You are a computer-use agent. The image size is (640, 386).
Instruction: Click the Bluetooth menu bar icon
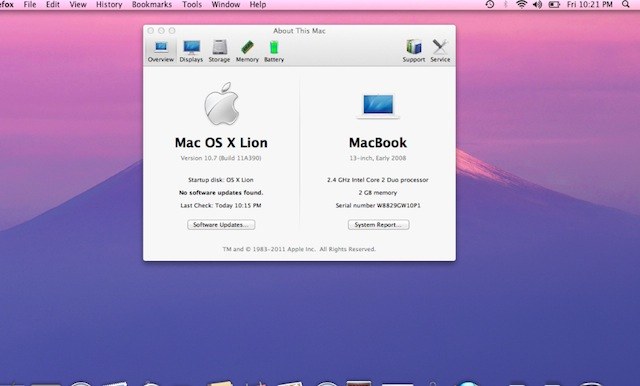(505, 4)
